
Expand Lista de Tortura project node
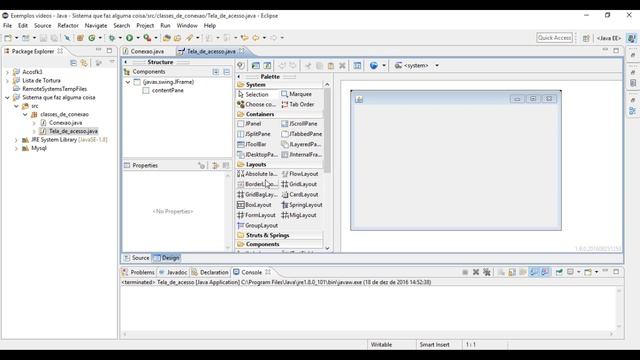[x=7, y=81]
